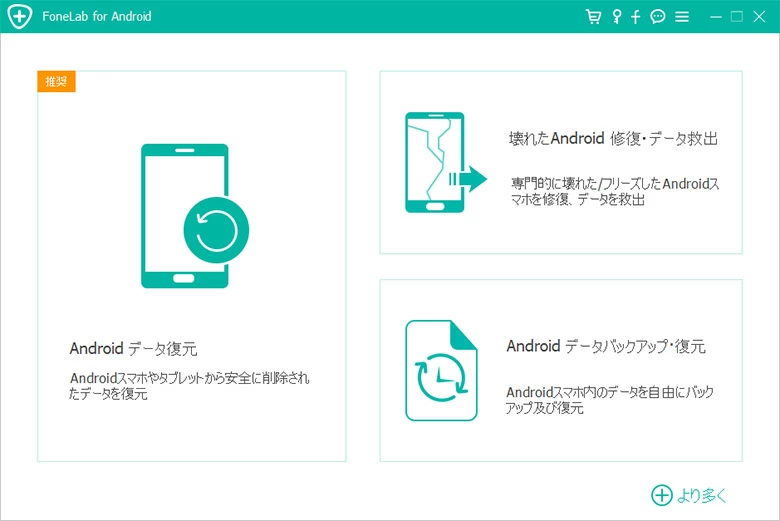
Task: Minimize the FoneLab window
Action: 716,17
